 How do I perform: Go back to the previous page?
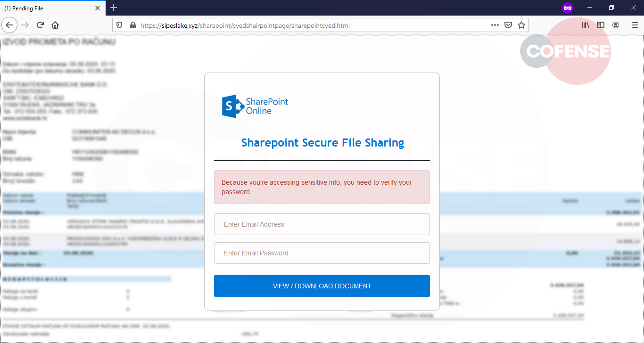tap(10, 25)
